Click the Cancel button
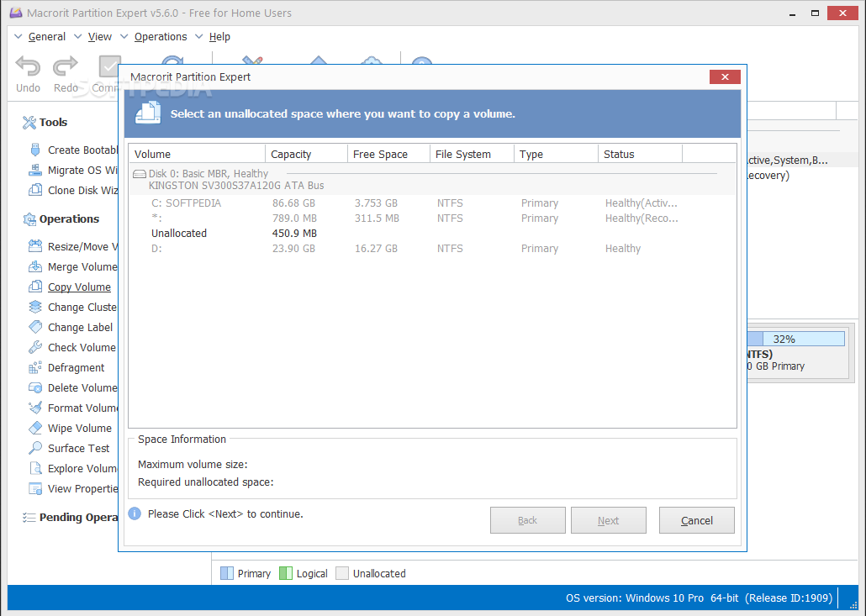The image size is (866, 616). pyautogui.click(x=696, y=520)
